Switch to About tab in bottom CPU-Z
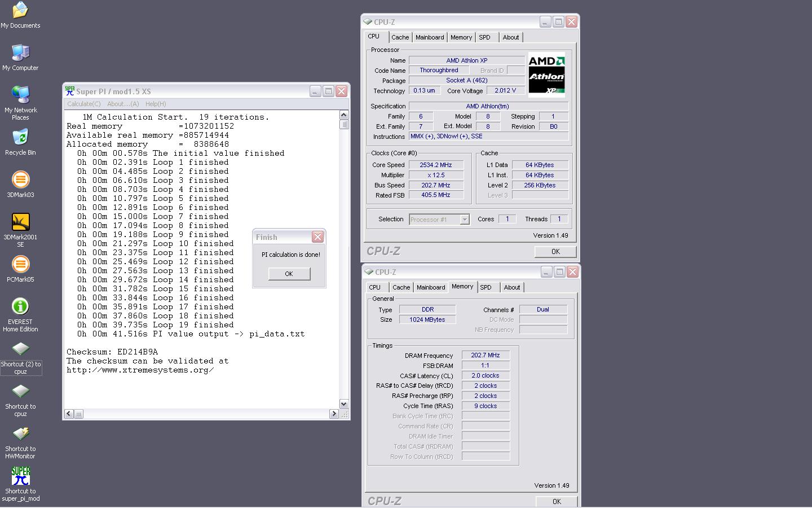The image size is (812, 508). 512,287
